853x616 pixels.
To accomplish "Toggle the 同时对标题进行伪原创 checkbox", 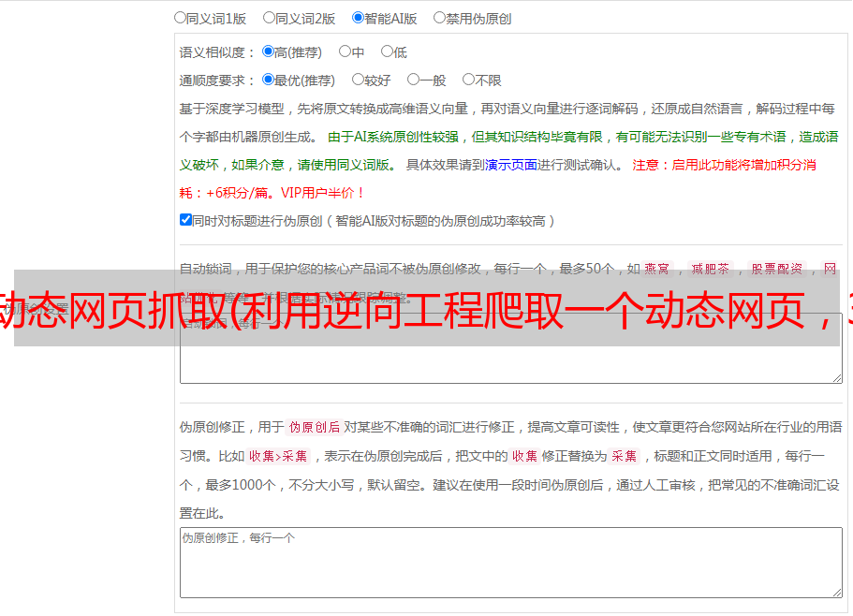I will (185, 221).
